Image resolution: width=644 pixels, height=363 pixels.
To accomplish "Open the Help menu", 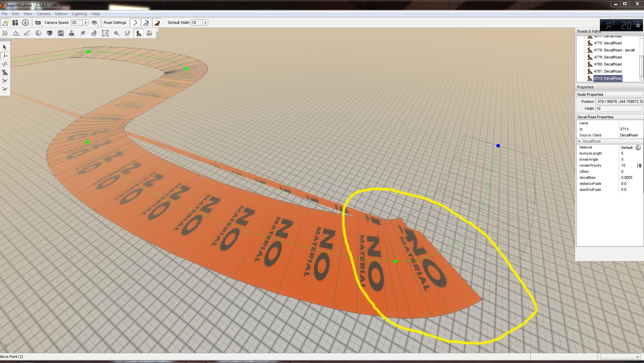I will coord(96,14).
